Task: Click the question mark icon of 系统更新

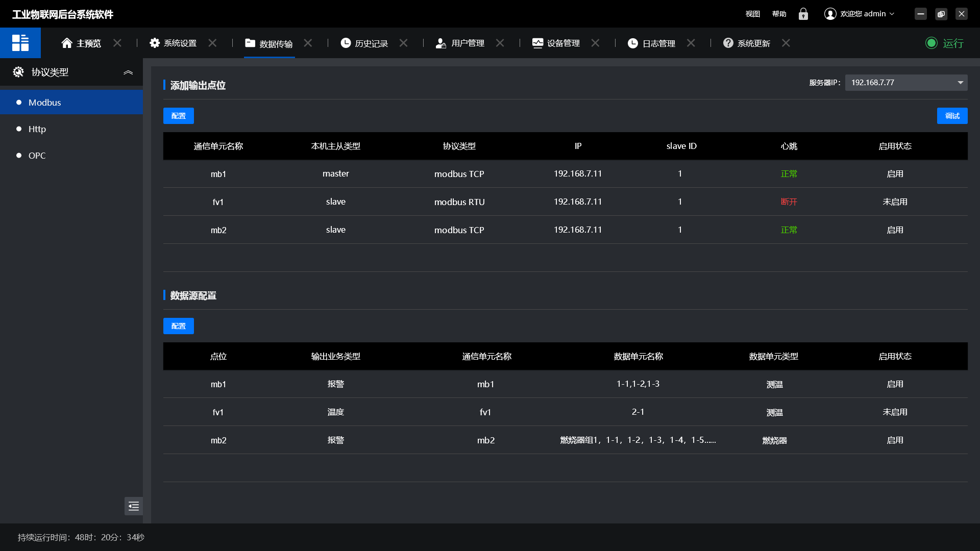Action: tap(728, 43)
